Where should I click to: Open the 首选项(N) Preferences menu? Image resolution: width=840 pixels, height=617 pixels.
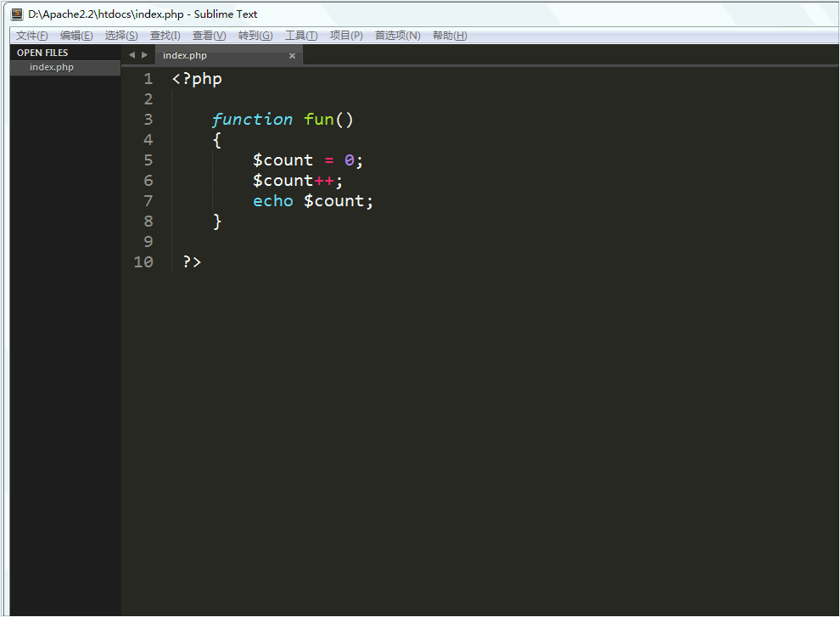[397, 36]
